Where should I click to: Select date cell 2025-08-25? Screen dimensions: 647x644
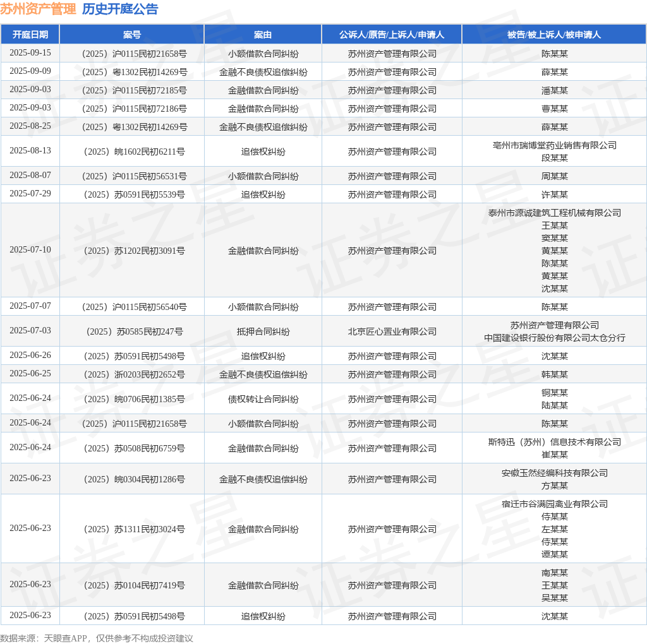30,126
